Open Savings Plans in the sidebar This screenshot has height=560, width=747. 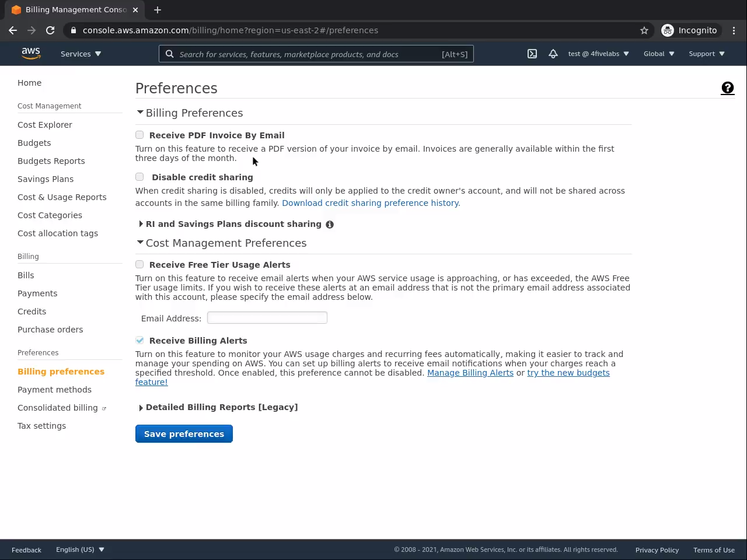(46, 179)
